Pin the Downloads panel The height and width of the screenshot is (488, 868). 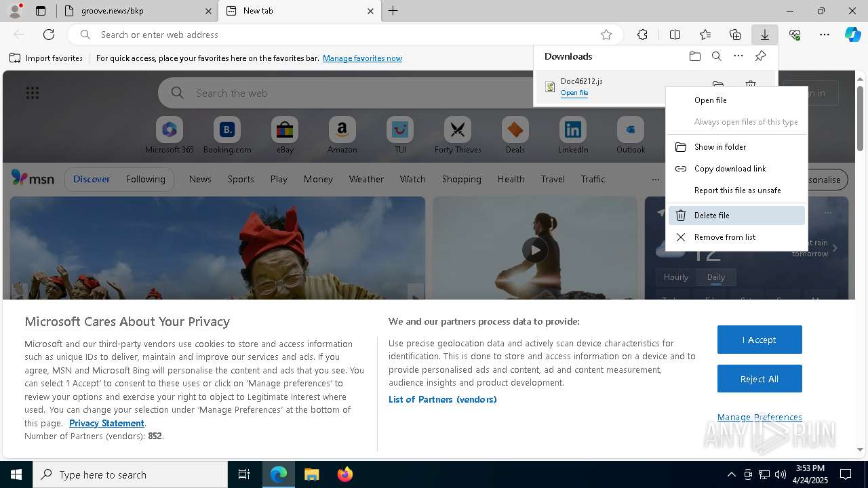tap(760, 56)
